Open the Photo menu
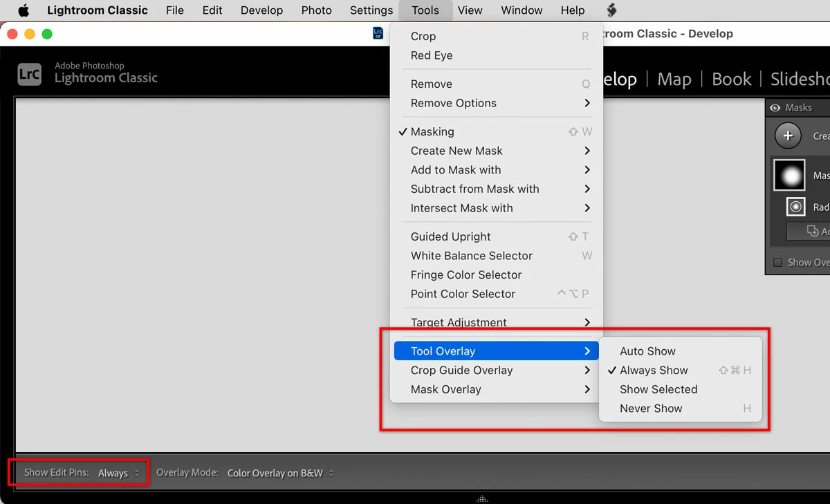The height and width of the screenshot is (504, 830). point(317,10)
